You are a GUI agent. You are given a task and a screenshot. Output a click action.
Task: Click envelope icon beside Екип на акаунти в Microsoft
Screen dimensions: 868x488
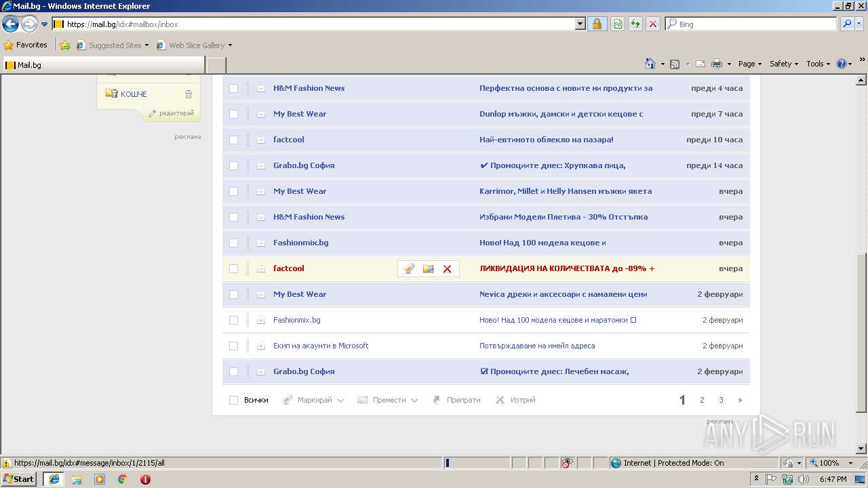point(261,346)
